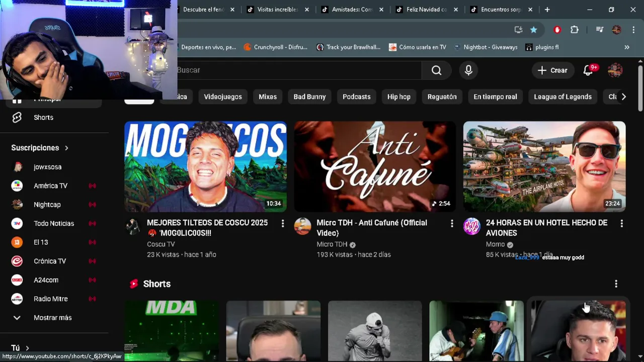
Task: Open the MDA short thumbnail
Action: coord(172,331)
